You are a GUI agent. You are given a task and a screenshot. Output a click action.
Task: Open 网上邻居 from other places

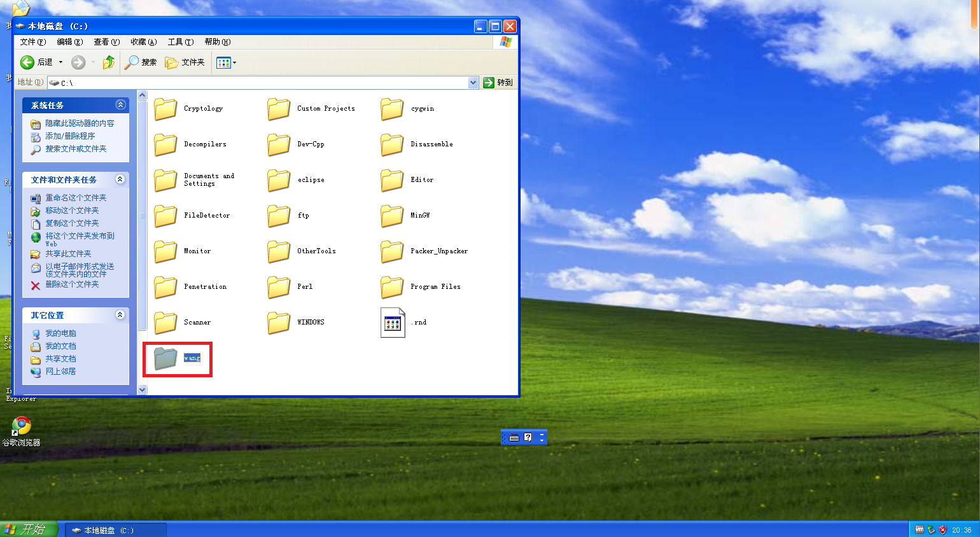60,372
